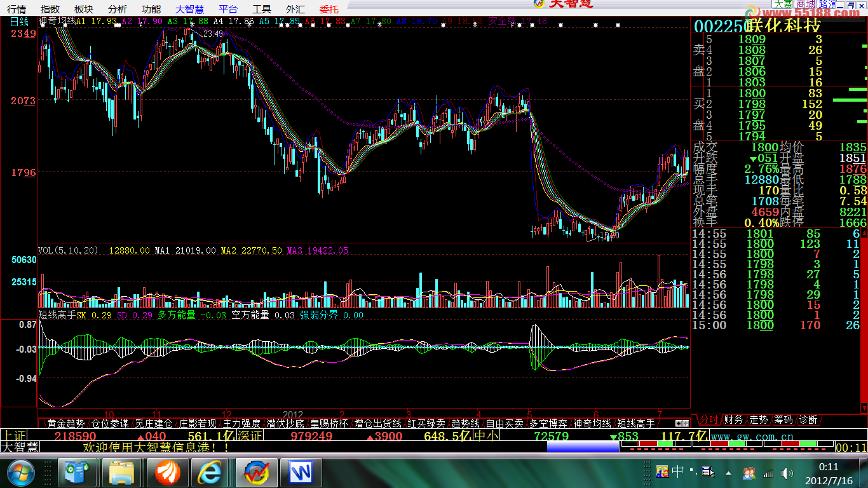Select the 觅庄建仓 indicator tab
The height and width of the screenshot is (488, 868).
[x=154, y=423]
